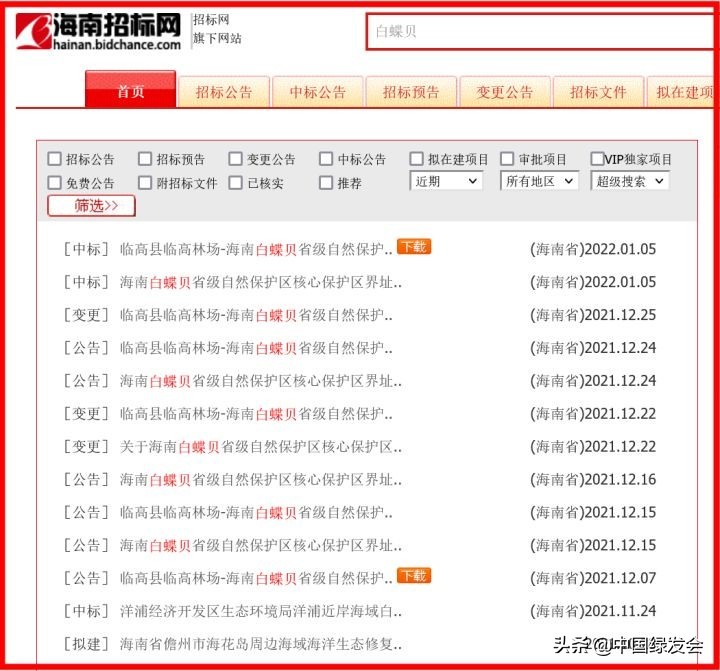The image size is (720, 671).
Task: Go to the 首页 tab
Action: click(130, 91)
